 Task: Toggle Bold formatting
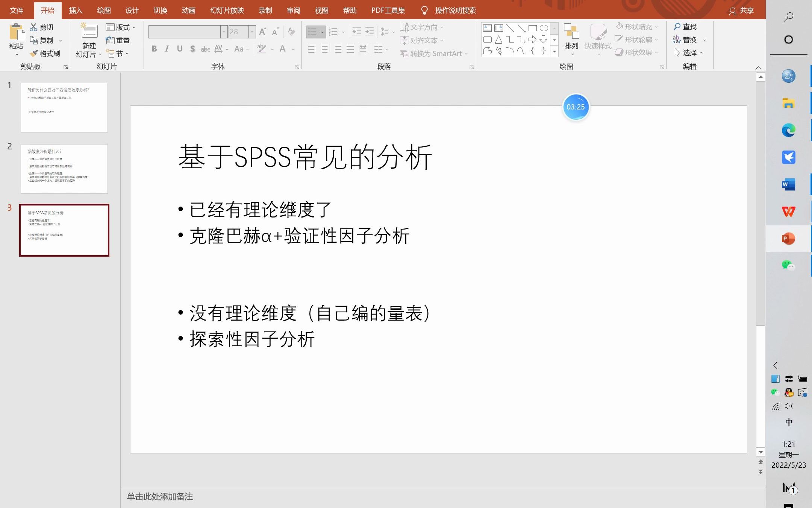point(154,49)
